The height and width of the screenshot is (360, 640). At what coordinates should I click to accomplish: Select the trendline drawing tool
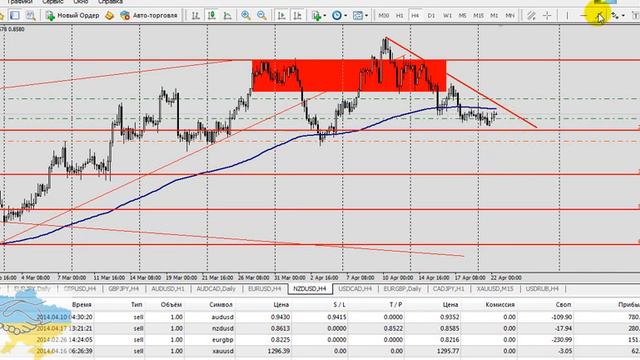click(599, 16)
